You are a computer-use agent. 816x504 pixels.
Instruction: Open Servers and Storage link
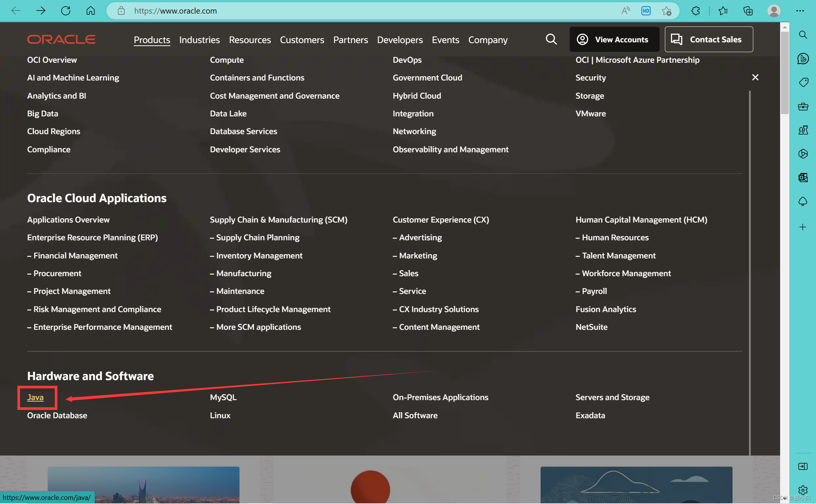(x=612, y=397)
